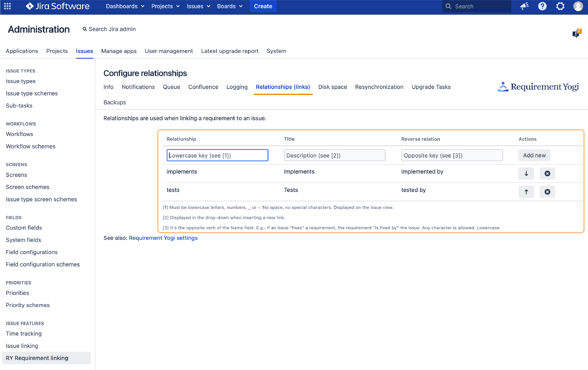Click the feedback megaphone icon
588x370 pixels.
(x=524, y=6)
